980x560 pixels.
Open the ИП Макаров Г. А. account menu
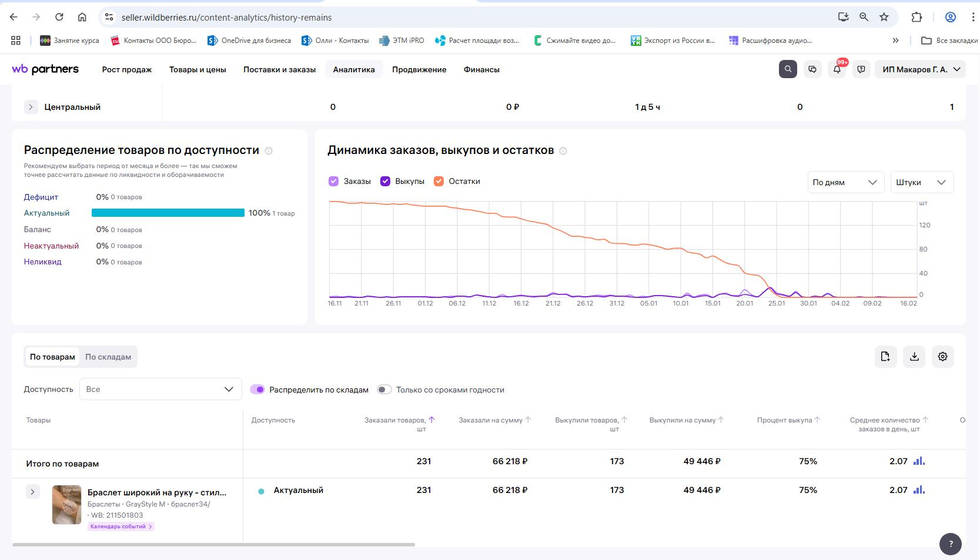(921, 69)
